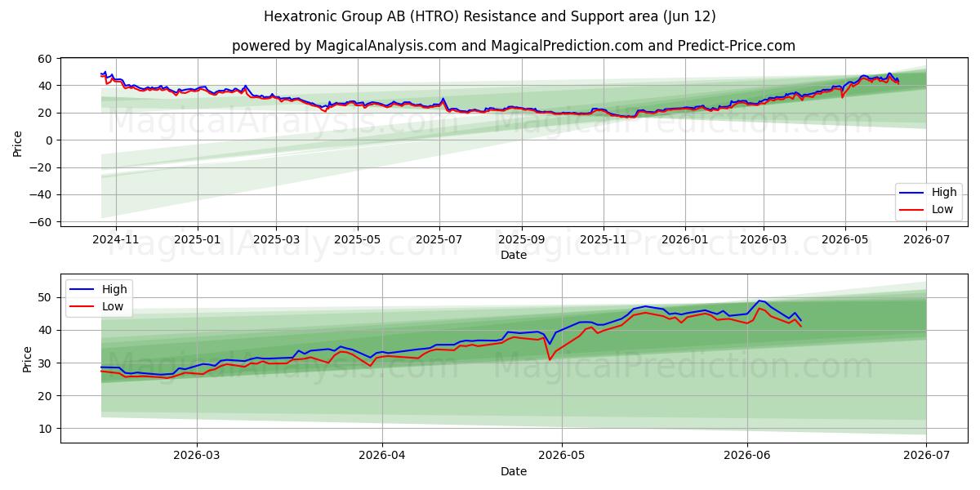Viewport: 980px width, 490px height.
Task: Click the '-20' price tick on upper chart
Action: pyautogui.click(x=41, y=167)
